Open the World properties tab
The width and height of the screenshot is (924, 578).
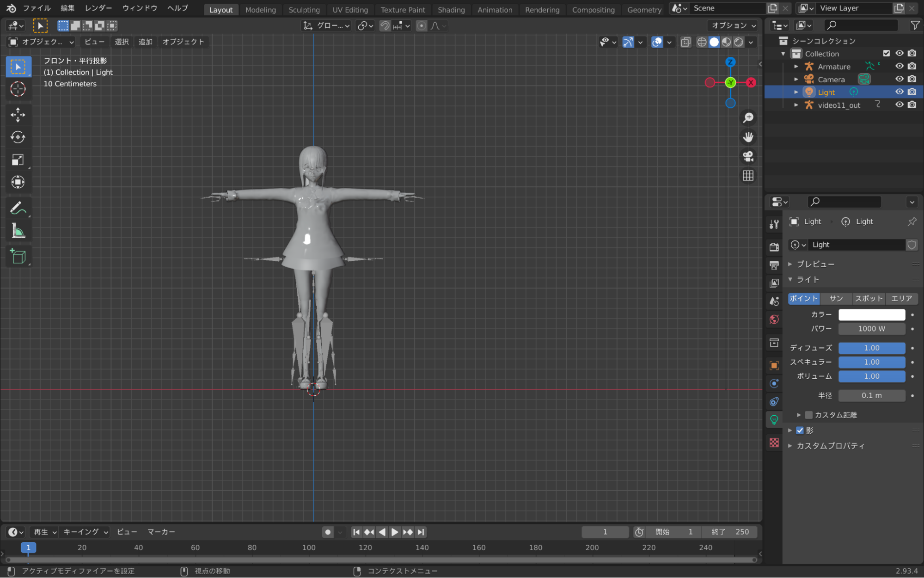pyautogui.click(x=774, y=320)
